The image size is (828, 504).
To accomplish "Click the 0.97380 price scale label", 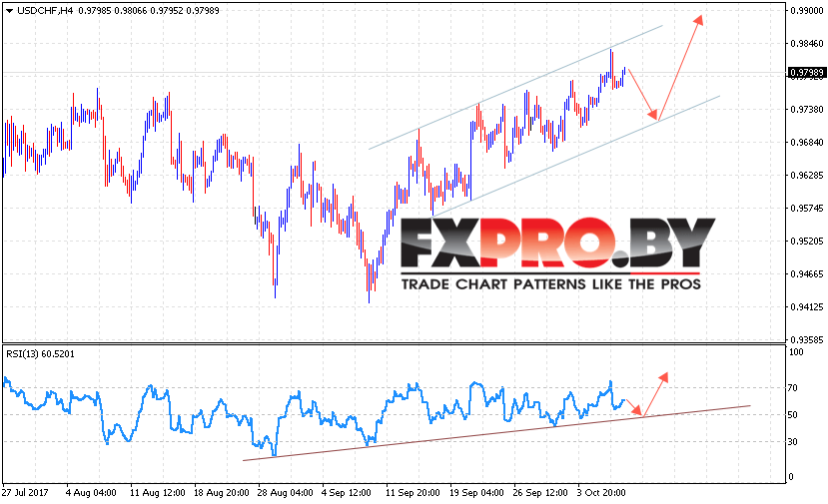I will click(x=807, y=109).
